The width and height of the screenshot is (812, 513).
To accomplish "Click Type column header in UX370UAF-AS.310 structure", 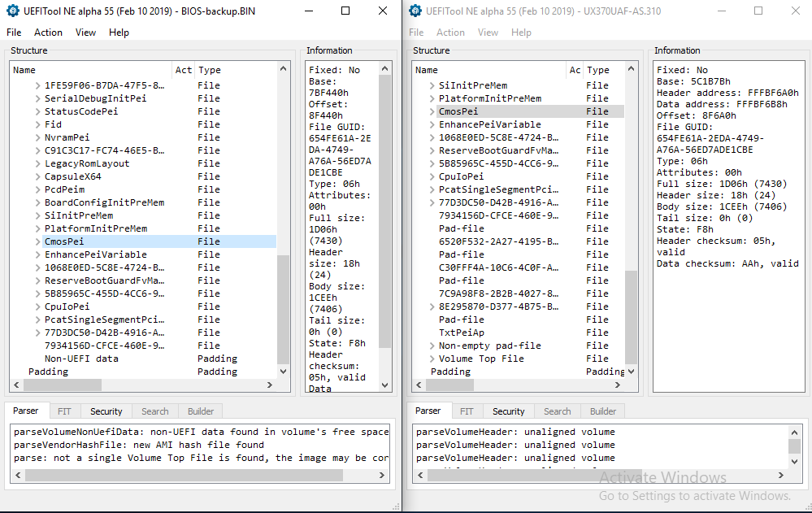I will coord(604,70).
